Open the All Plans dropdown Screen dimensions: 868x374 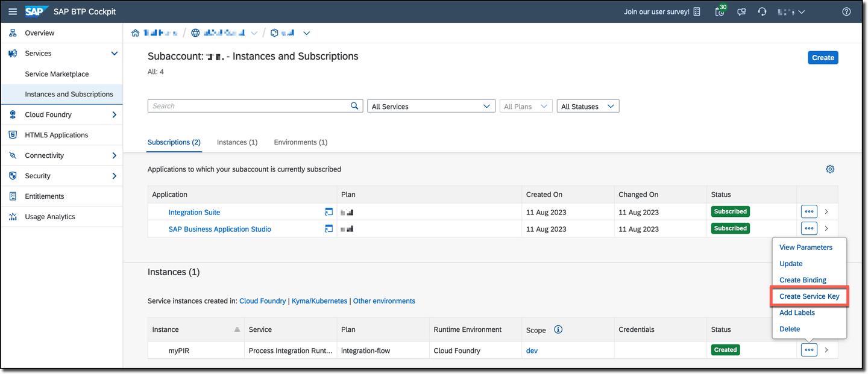coord(526,106)
